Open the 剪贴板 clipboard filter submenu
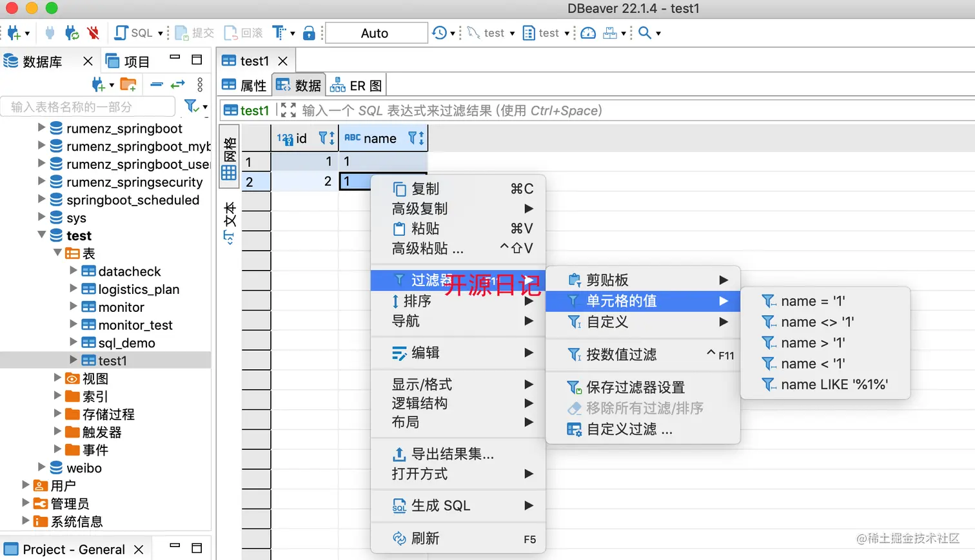The image size is (975, 560). pos(643,280)
